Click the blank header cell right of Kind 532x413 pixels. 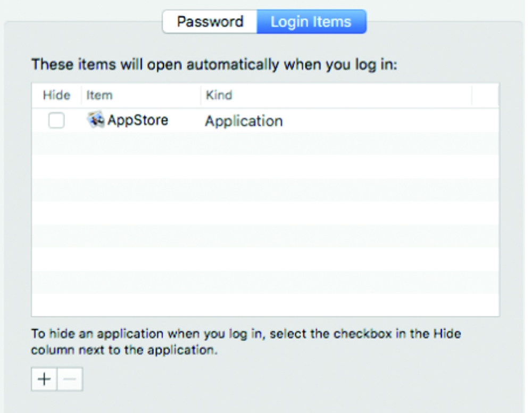pyautogui.click(x=485, y=96)
